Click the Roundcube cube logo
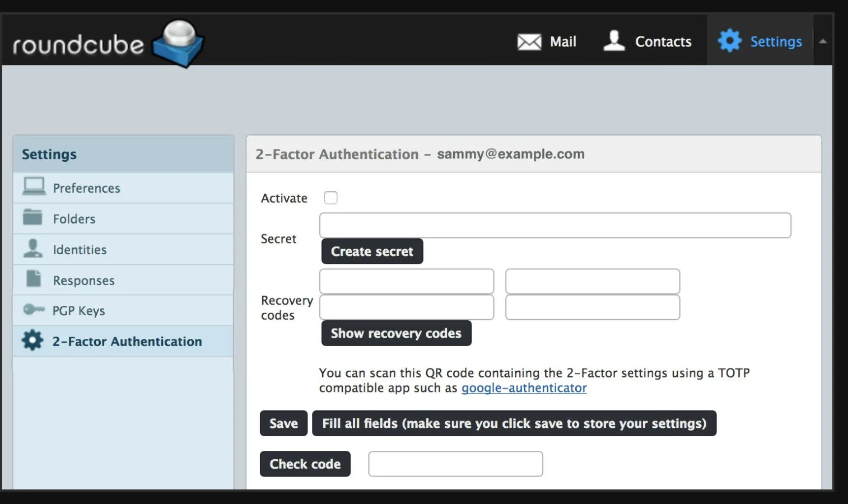Screen dimensions: 848x504 click(179, 44)
